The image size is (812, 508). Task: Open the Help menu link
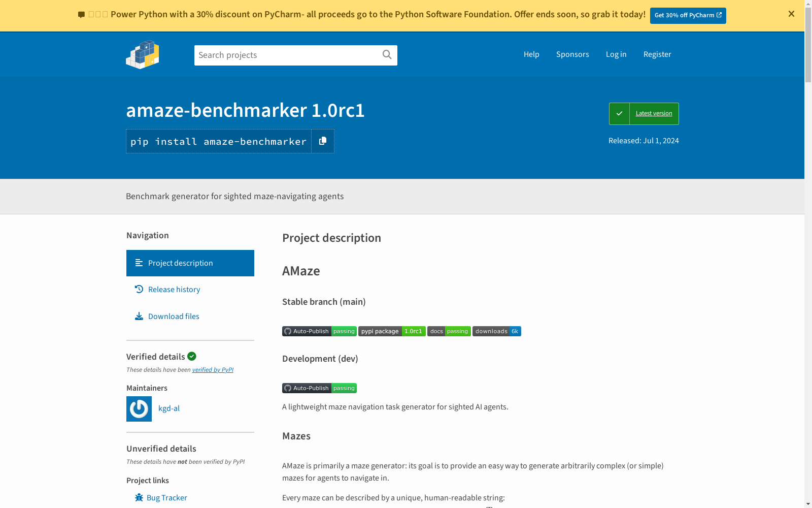click(531, 54)
